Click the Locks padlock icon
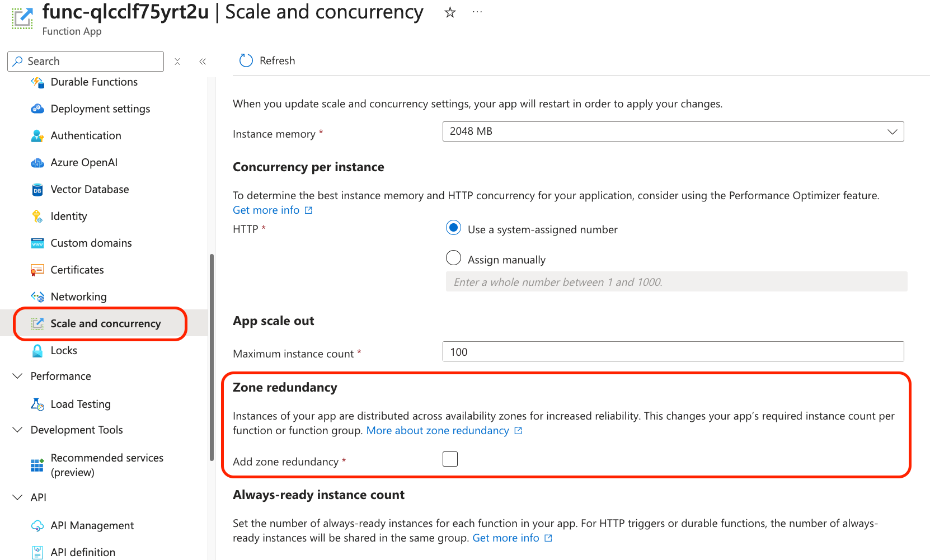 37,351
